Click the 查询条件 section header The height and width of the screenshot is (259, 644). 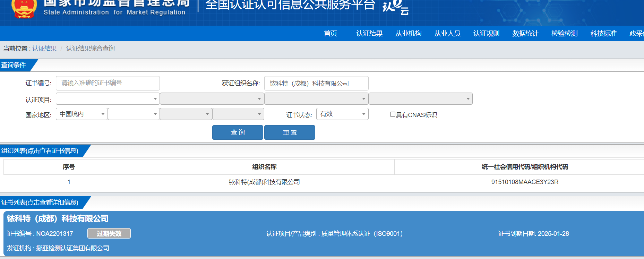coord(14,65)
